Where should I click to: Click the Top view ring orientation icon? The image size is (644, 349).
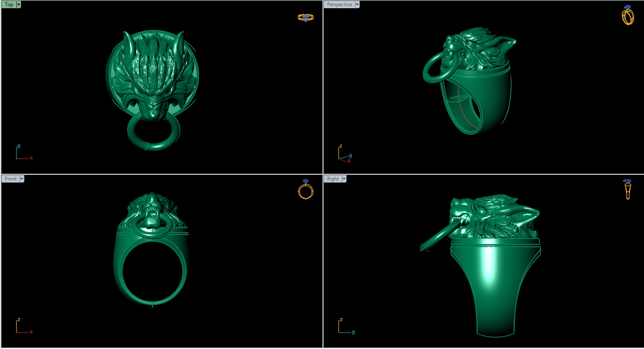tap(306, 18)
